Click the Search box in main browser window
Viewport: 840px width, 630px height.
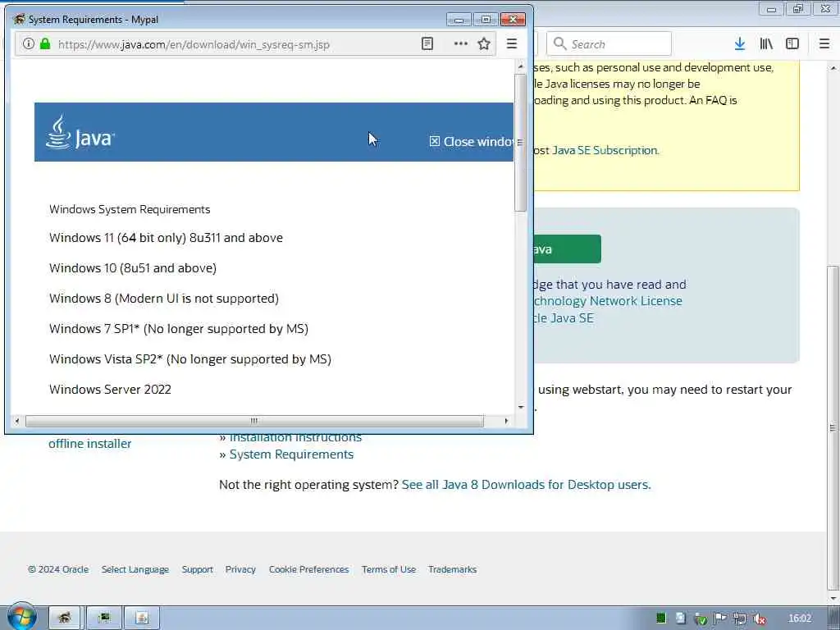click(609, 44)
